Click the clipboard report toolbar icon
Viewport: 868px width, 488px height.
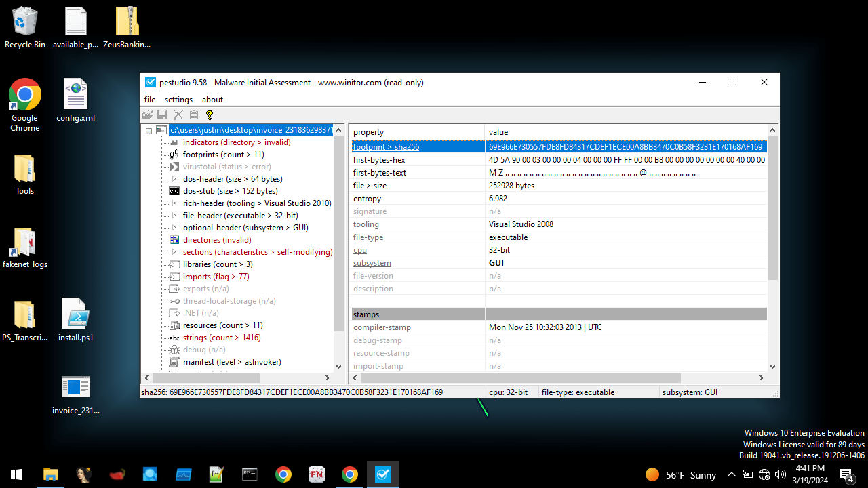coord(193,115)
